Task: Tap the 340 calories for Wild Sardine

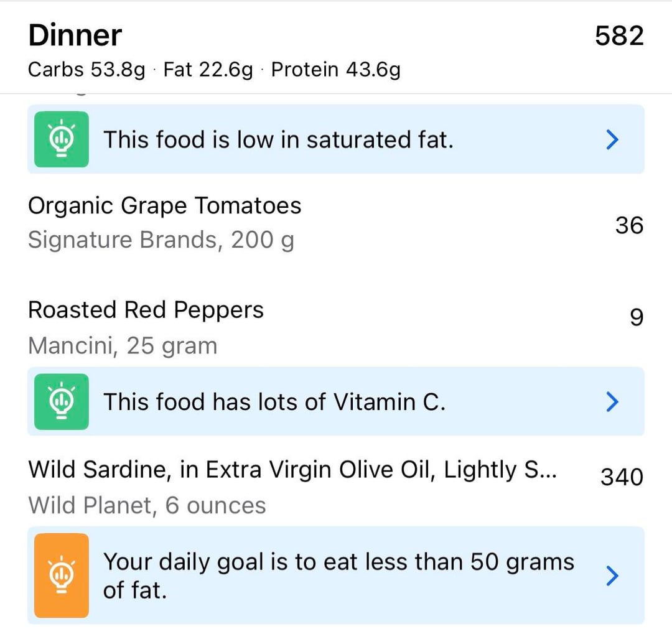Action: click(x=622, y=477)
